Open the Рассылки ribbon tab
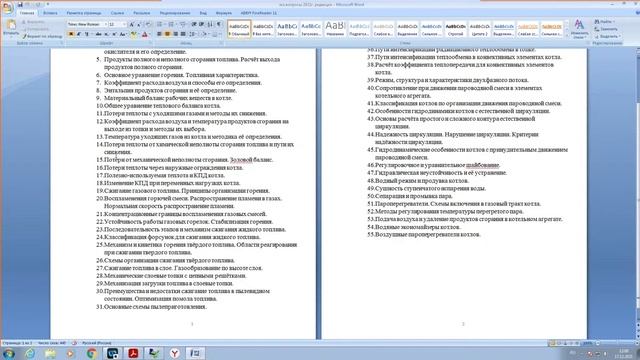The width and height of the screenshot is (640, 360). [142, 13]
